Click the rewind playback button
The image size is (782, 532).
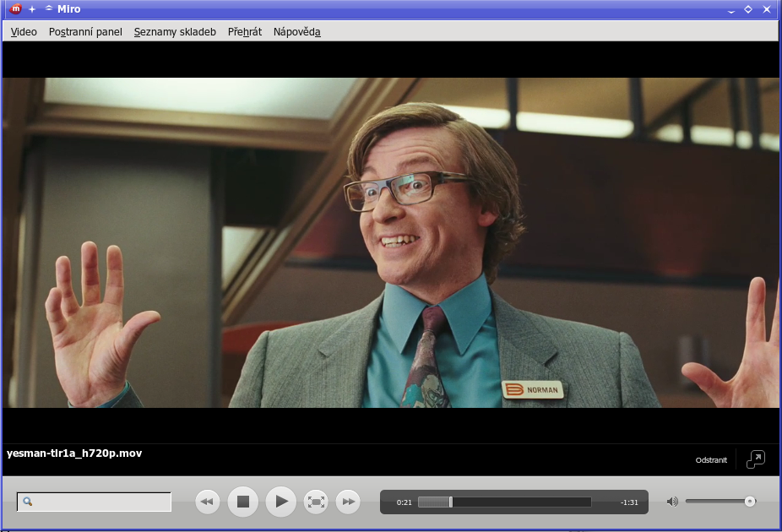207,502
